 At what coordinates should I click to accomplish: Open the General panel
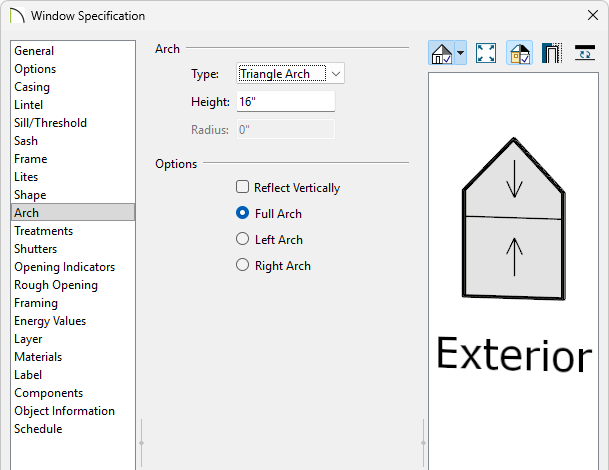coord(73,50)
